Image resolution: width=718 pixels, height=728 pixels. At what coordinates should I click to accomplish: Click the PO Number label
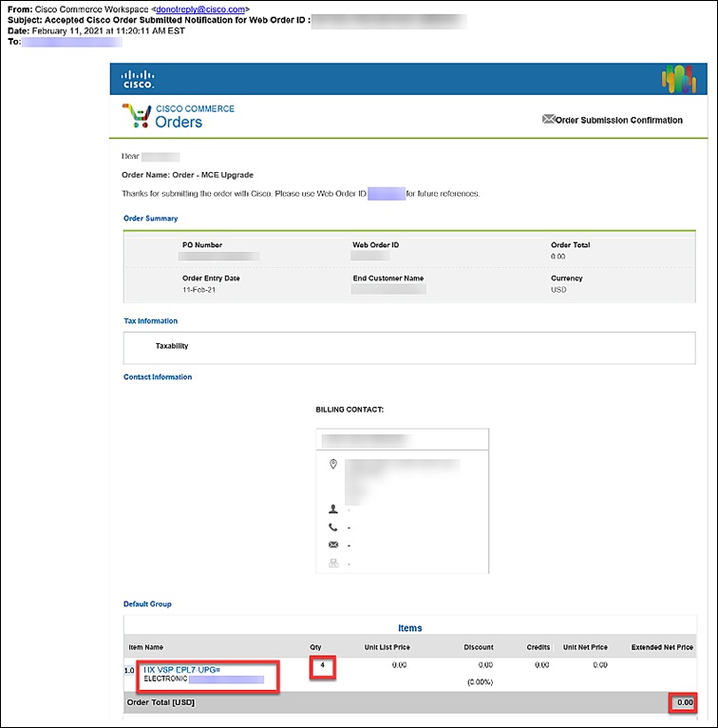[x=202, y=244]
